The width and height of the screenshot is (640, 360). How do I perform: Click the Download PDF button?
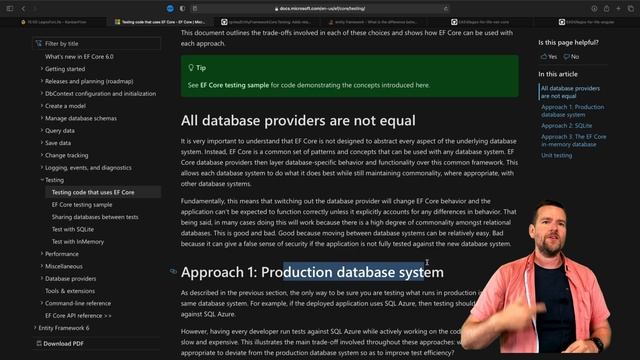(60, 344)
